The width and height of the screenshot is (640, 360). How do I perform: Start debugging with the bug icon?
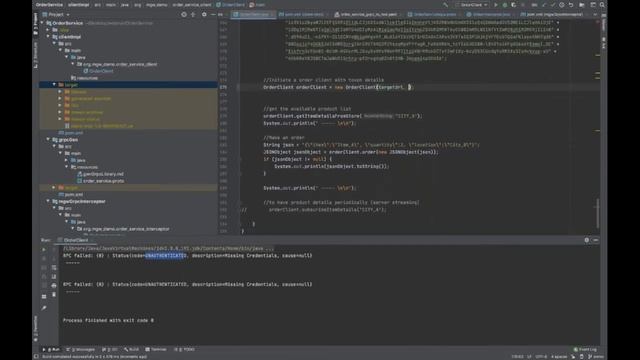pyautogui.click(x=505, y=5)
